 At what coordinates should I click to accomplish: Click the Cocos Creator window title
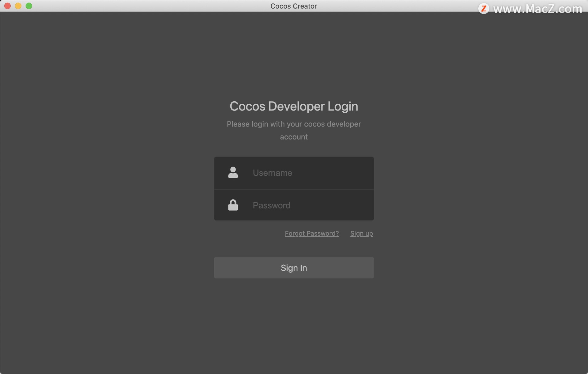coord(293,6)
